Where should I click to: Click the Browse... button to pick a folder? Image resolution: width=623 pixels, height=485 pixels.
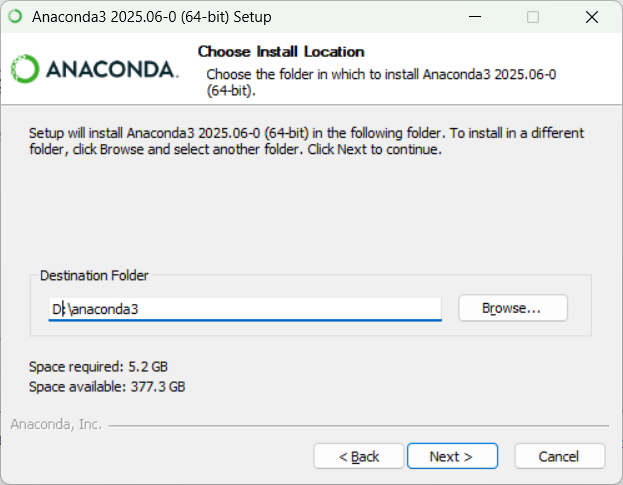pyautogui.click(x=513, y=308)
